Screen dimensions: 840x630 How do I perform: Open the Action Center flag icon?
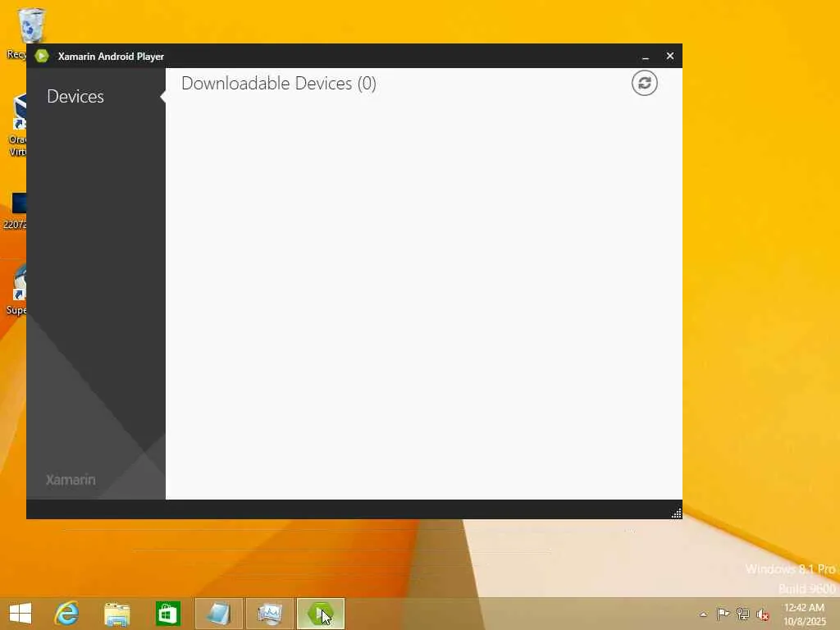pos(723,614)
